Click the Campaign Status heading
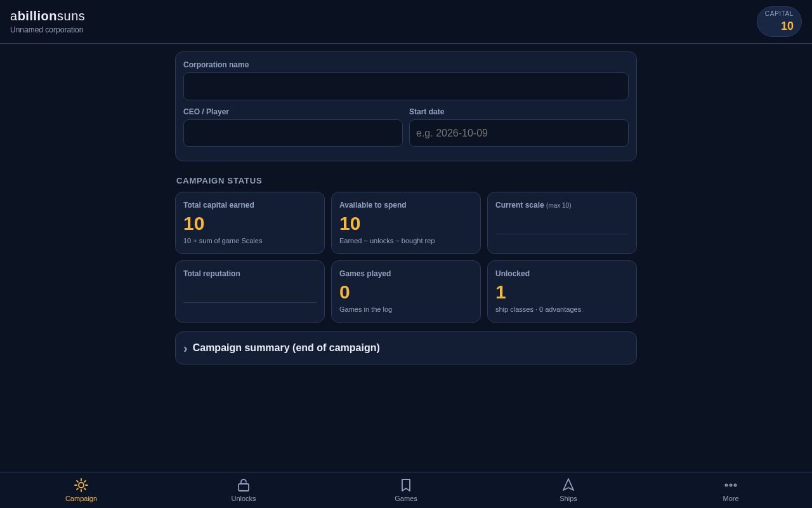 pos(219,181)
